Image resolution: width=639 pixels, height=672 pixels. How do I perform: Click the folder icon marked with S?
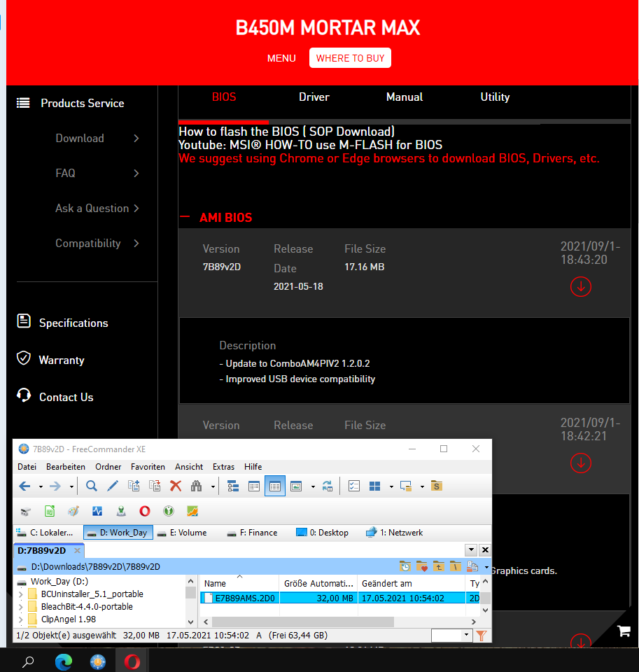tap(437, 486)
